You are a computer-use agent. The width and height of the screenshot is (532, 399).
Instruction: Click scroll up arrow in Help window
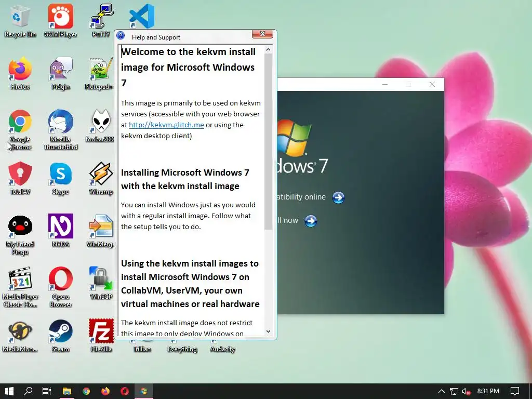coord(268,50)
